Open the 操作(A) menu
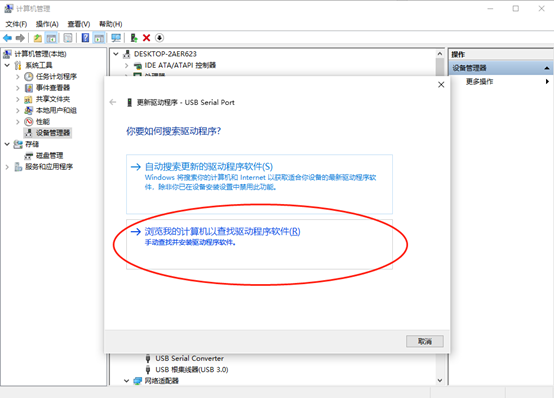 pyautogui.click(x=47, y=24)
